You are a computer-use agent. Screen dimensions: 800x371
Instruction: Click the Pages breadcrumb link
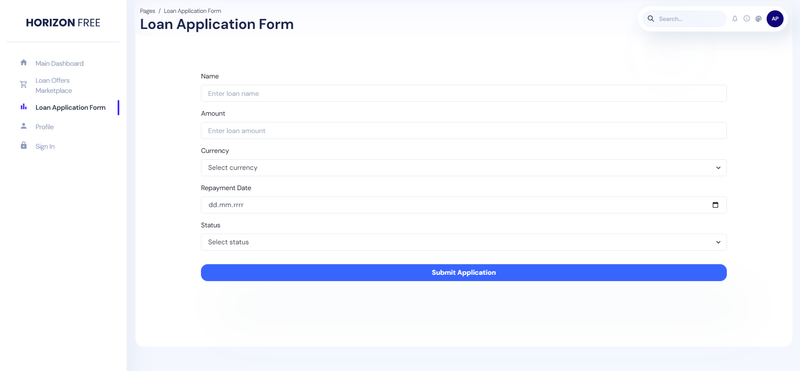147,11
